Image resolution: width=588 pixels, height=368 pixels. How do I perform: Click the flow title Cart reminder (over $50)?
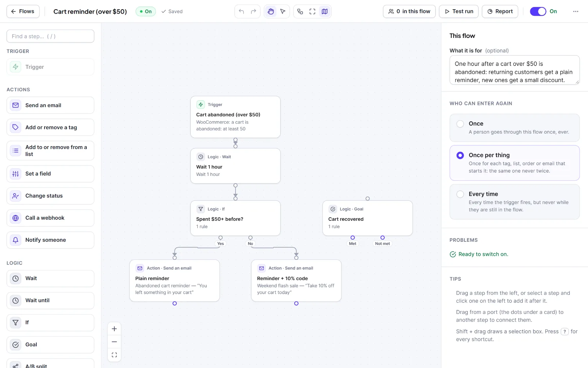pos(90,11)
